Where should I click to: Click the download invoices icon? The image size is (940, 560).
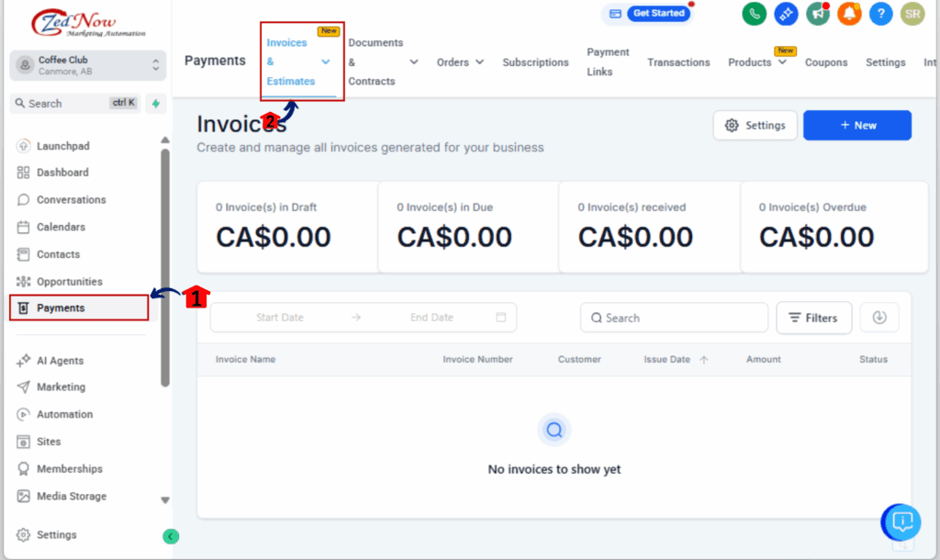pyautogui.click(x=878, y=317)
